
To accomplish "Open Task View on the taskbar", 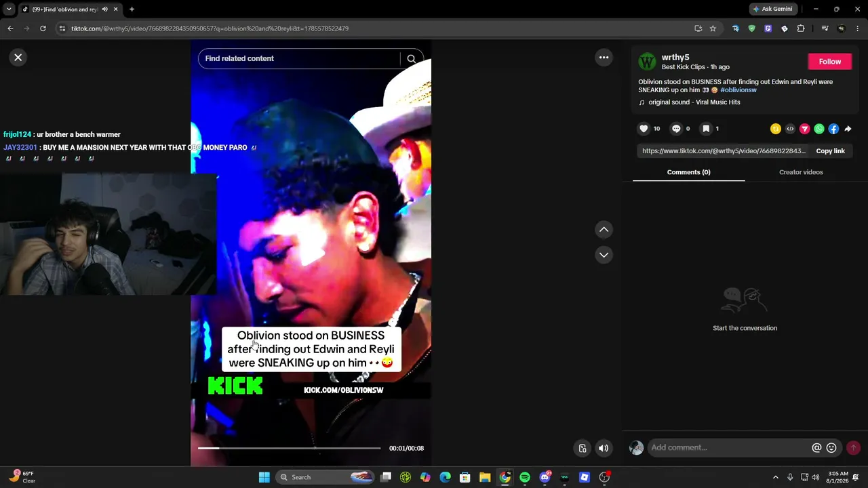I will point(386,477).
